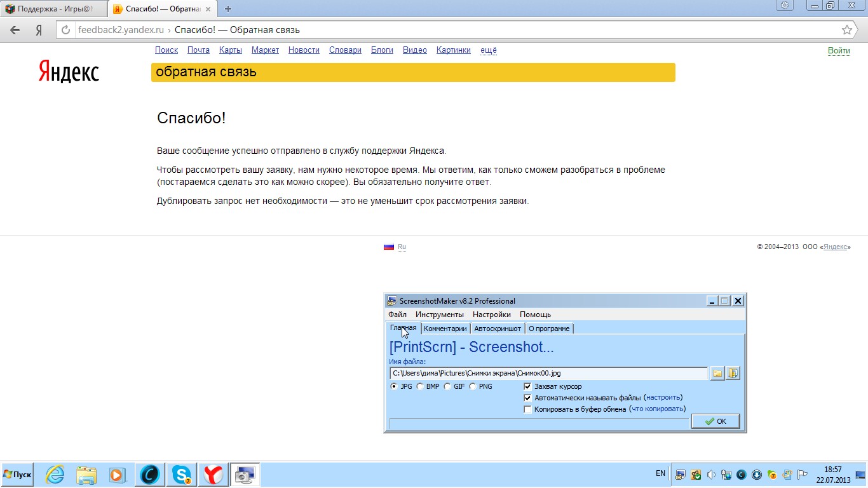Open the 'Поиск' link in Yandex navigation
The width and height of the screenshot is (868, 488).
tap(166, 50)
